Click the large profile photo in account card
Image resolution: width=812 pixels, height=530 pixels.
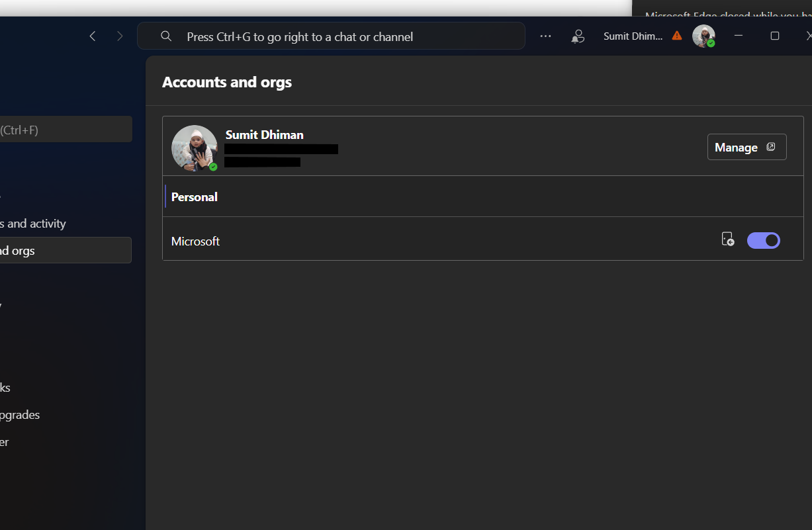click(195, 148)
